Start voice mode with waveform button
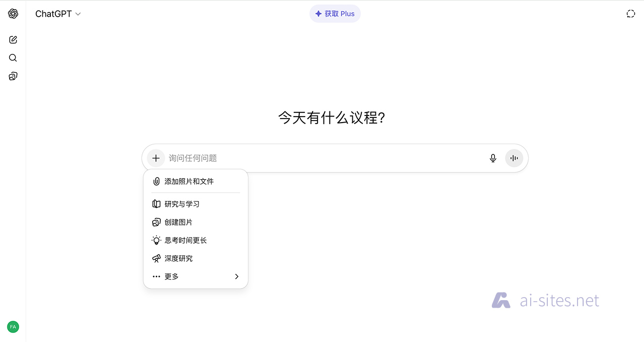Screen dimensions: 644x343 (514, 158)
